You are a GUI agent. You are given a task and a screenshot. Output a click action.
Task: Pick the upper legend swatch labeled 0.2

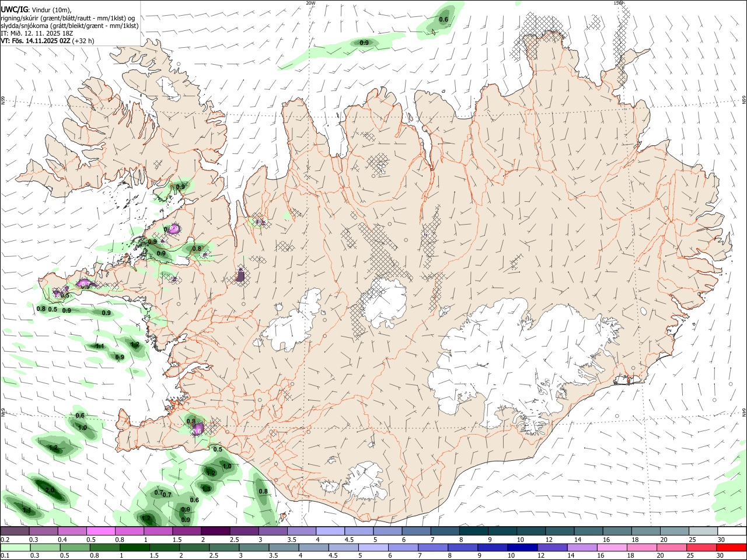point(15,531)
